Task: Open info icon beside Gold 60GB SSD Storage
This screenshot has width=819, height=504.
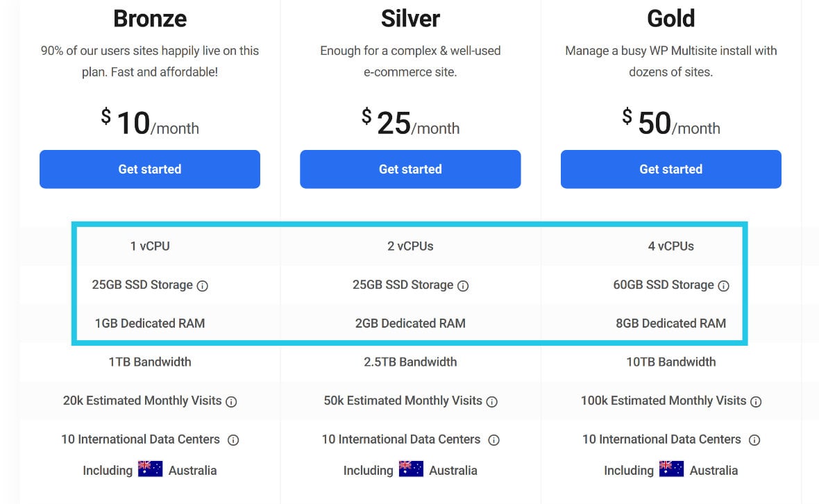Action: (x=723, y=286)
